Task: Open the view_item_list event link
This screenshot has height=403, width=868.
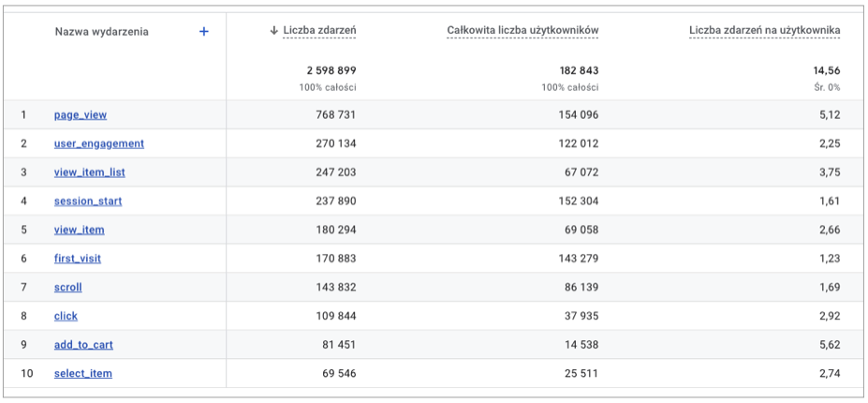Action: 90,172
